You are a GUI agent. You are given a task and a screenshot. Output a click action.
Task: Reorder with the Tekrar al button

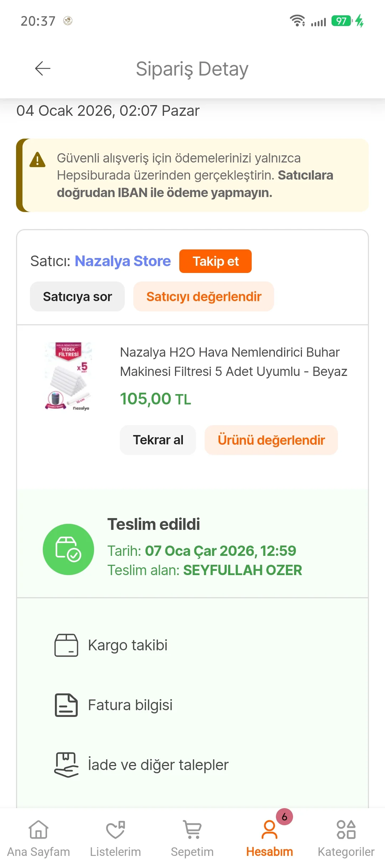pyautogui.click(x=158, y=440)
